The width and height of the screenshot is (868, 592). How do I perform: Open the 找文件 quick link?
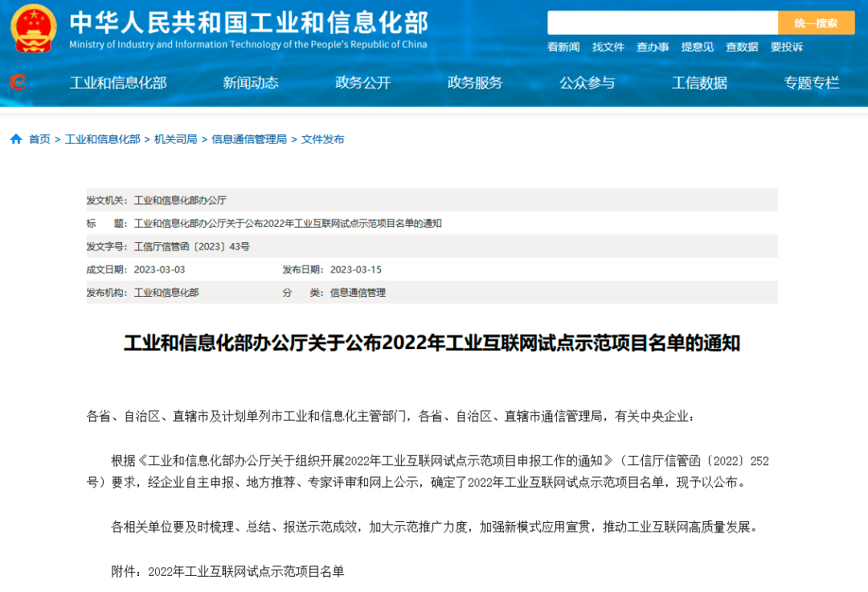pos(608,47)
